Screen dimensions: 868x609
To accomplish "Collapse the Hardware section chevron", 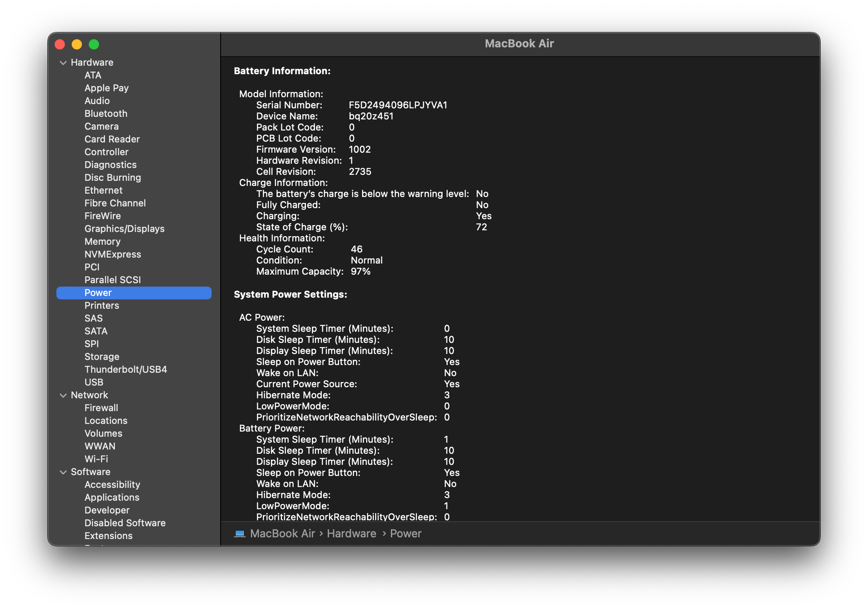I will (x=63, y=63).
